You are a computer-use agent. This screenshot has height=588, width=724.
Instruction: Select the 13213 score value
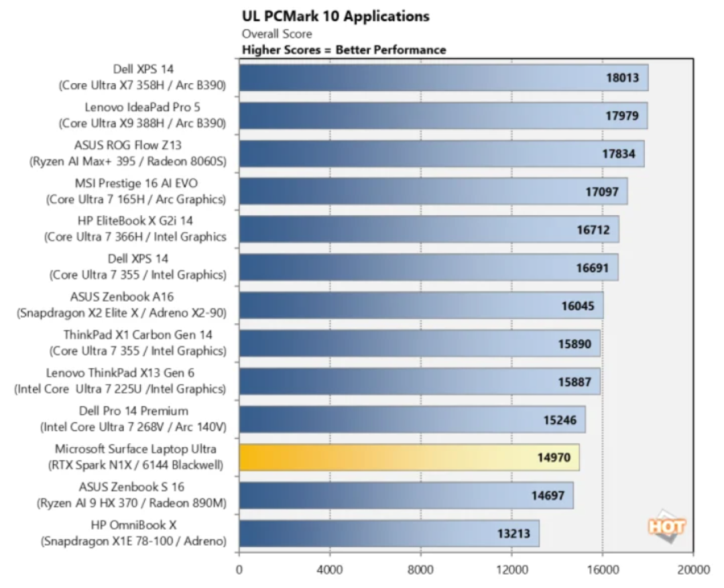(514, 534)
